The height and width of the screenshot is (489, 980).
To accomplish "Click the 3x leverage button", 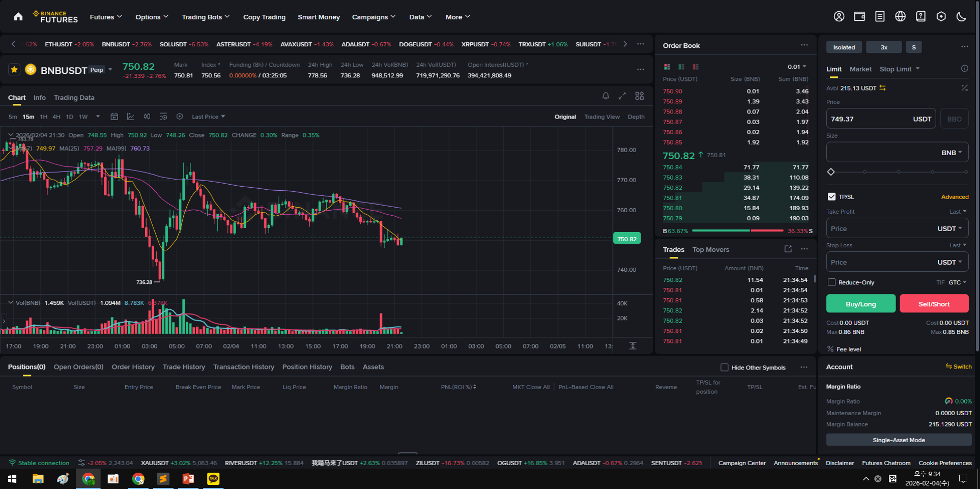I will (x=884, y=47).
